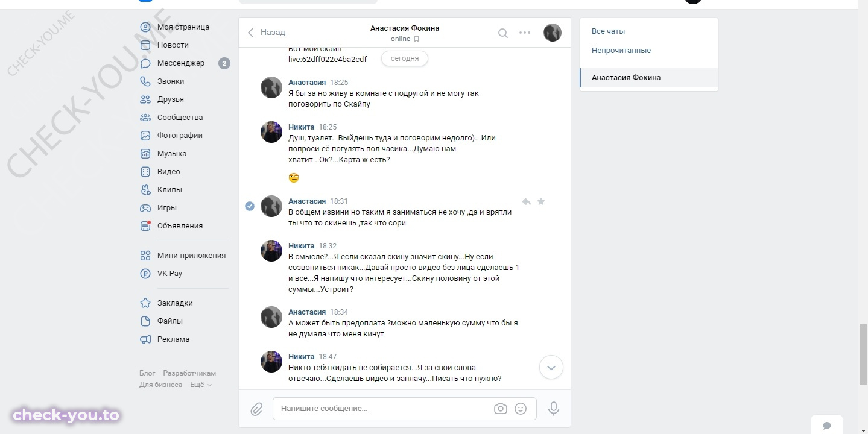Viewport: 868px width, 434px height.
Task: Click the emoji in Никита's 18:25 message
Action: tap(294, 178)
